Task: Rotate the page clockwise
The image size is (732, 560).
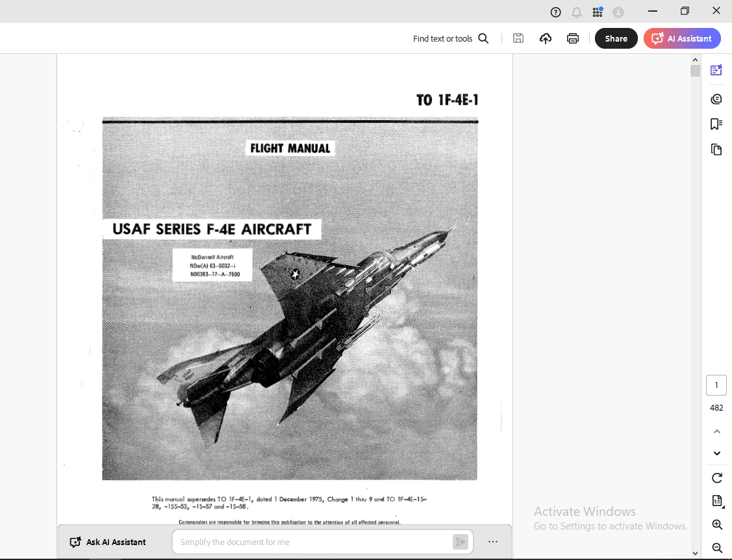Action: (716, 477)
